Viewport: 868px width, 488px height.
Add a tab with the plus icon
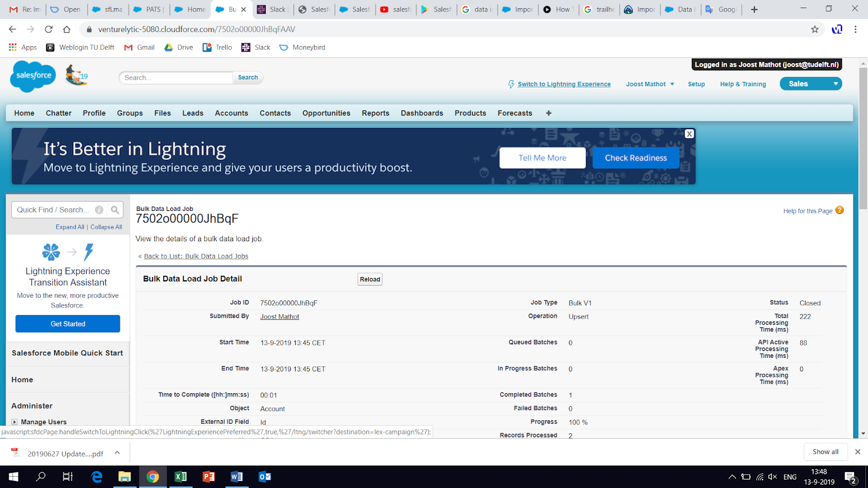click(x=548, y=113)
